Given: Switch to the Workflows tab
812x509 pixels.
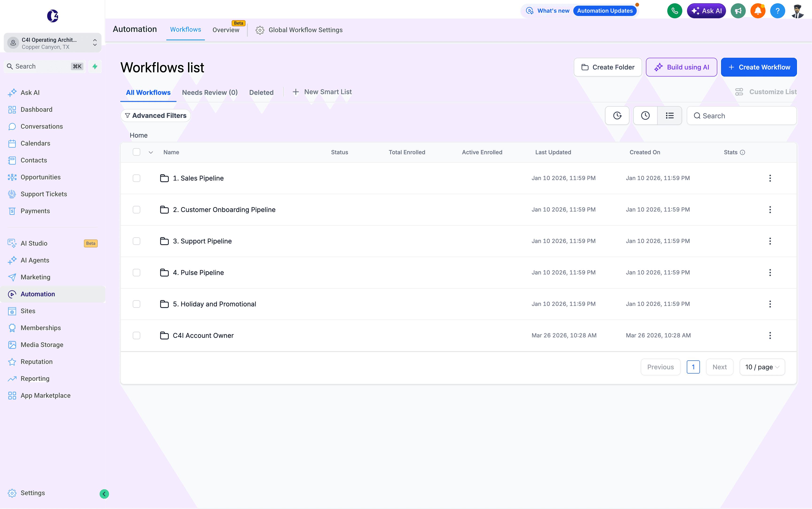Looking at the screenshot, I should (186, 30).
